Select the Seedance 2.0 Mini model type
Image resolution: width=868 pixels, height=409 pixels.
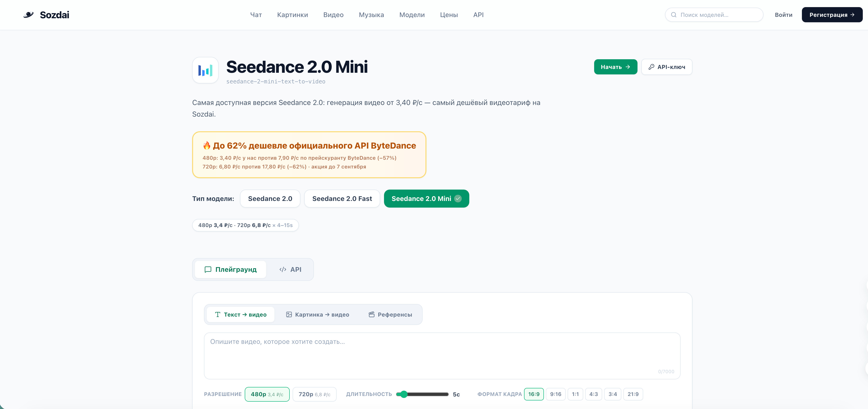426,199
